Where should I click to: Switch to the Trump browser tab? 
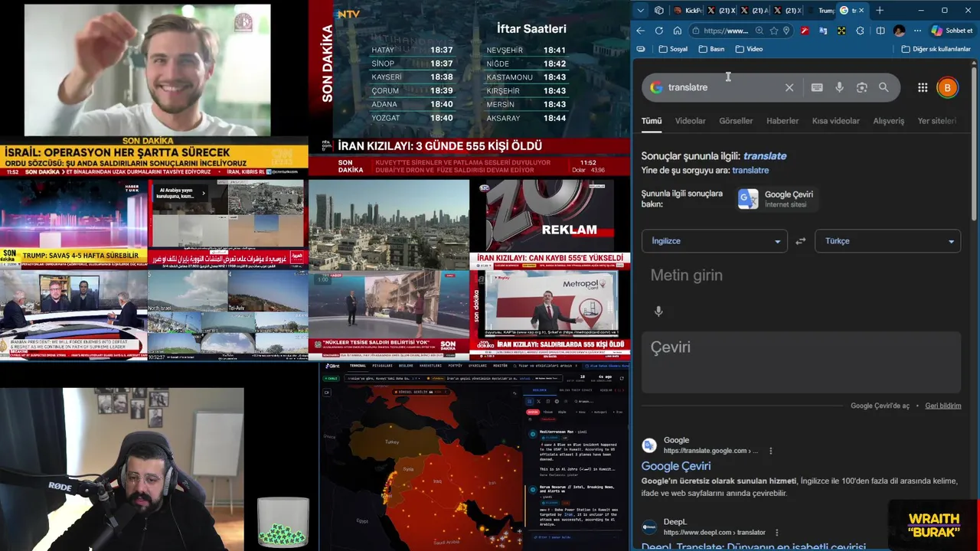click(821, 11)
